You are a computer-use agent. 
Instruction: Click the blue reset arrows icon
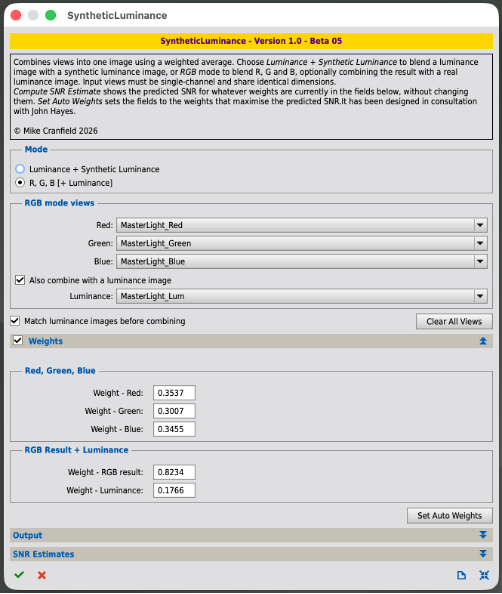point(484,575)
